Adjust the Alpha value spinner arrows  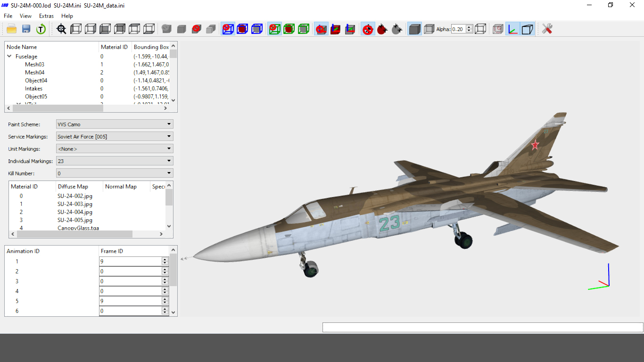click(x=469, y=29)
